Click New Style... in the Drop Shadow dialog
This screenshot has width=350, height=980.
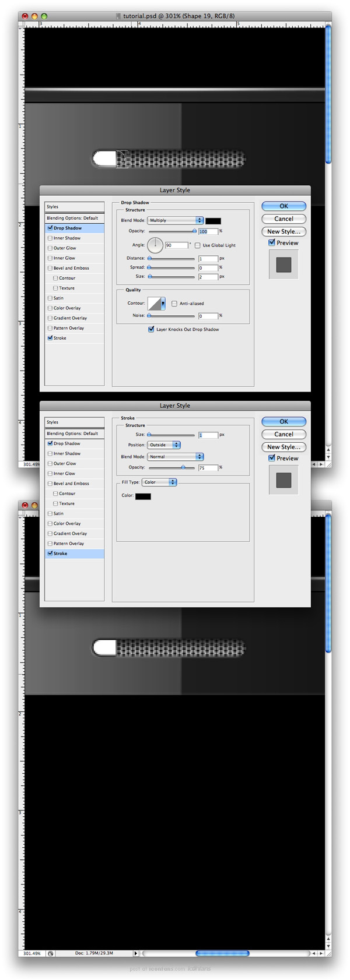tap(283, 232)
